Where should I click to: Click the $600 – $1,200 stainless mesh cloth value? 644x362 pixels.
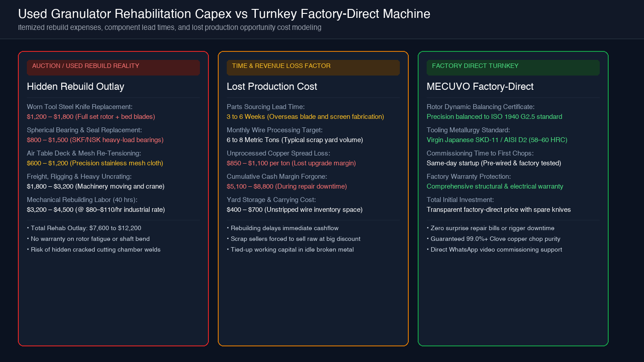tap(95, 163)
